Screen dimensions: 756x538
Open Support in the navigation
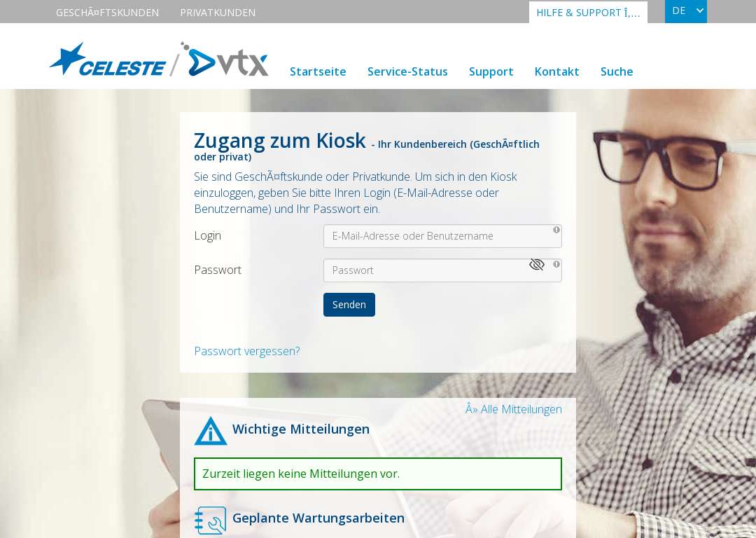491,72
